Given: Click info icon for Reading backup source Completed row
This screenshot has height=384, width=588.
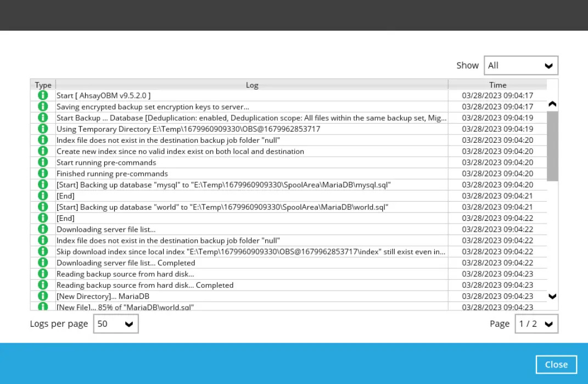Looking at the screenshot, I should 43,285.
